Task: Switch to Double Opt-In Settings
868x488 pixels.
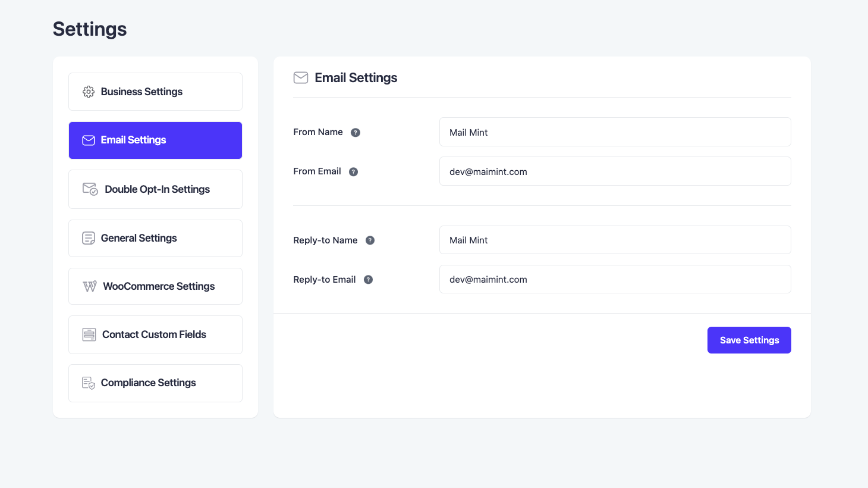Action: 155,189
